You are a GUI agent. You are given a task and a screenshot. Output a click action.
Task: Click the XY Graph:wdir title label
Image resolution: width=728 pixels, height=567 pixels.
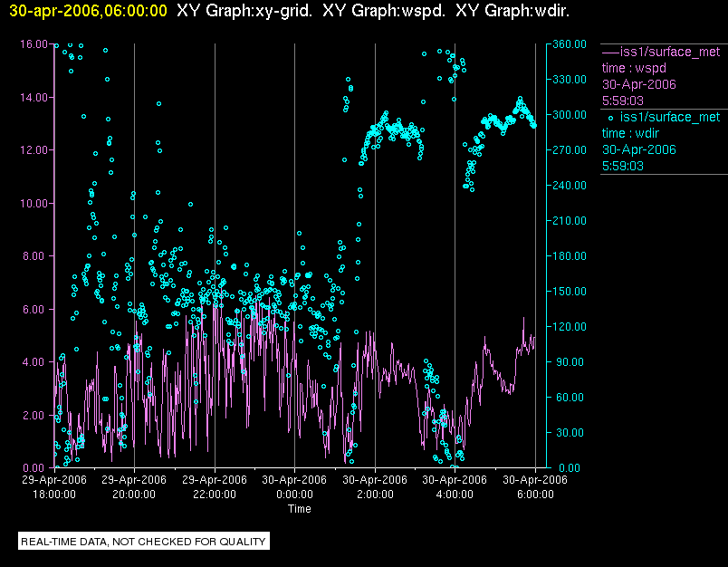[x=512, y=11]
